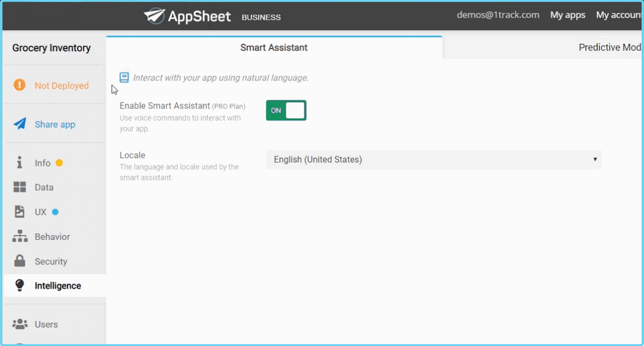Open the Data section label
644x346 pixels.
(44, 187)
